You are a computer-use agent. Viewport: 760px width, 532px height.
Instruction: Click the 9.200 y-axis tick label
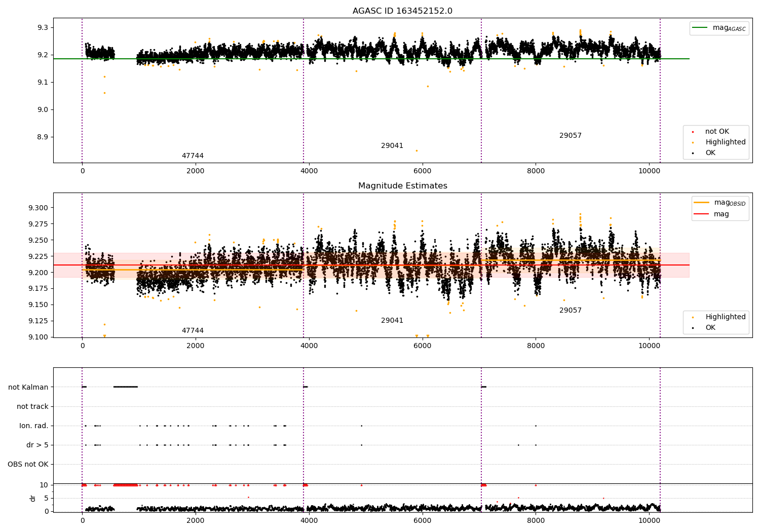pos(39,273)
